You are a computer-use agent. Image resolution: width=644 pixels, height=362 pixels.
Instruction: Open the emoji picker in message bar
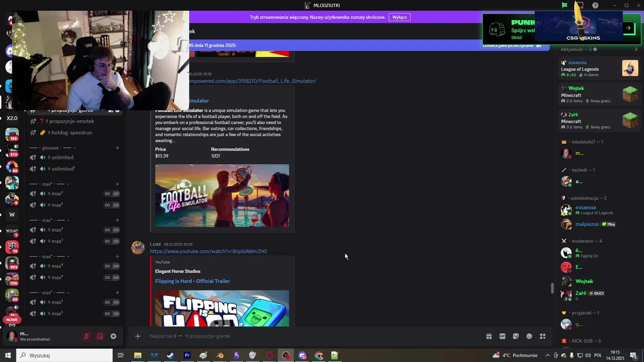(x=529, y=336)
